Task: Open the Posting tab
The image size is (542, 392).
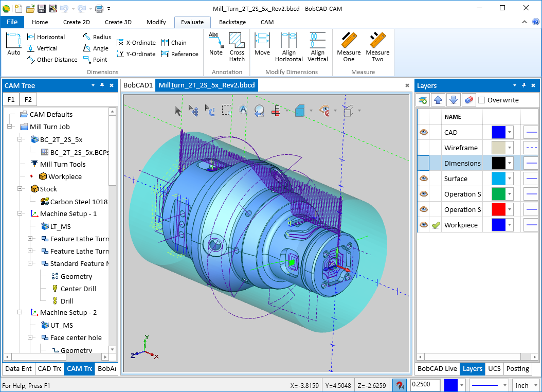Action: coord(517,368)
